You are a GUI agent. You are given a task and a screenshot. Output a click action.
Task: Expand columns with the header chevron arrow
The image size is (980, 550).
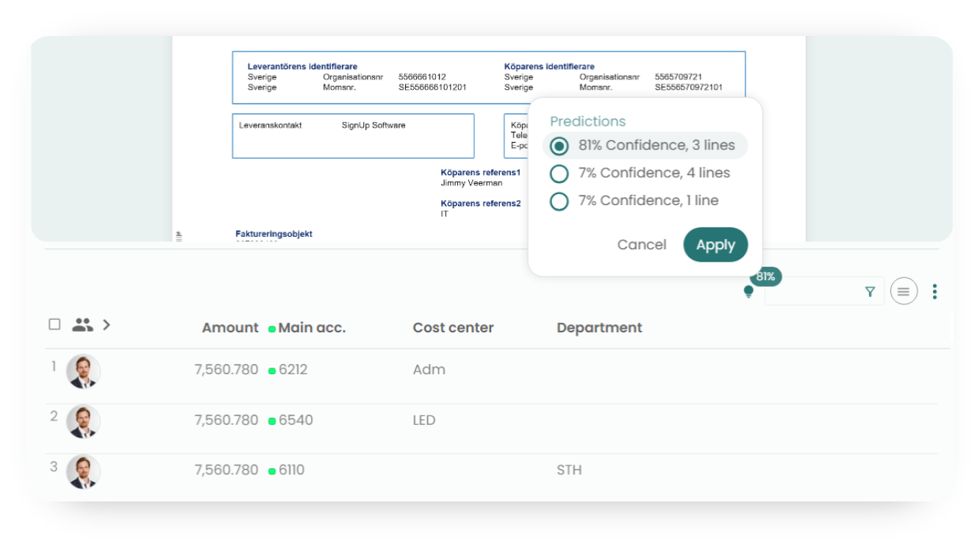coord(107,324)
